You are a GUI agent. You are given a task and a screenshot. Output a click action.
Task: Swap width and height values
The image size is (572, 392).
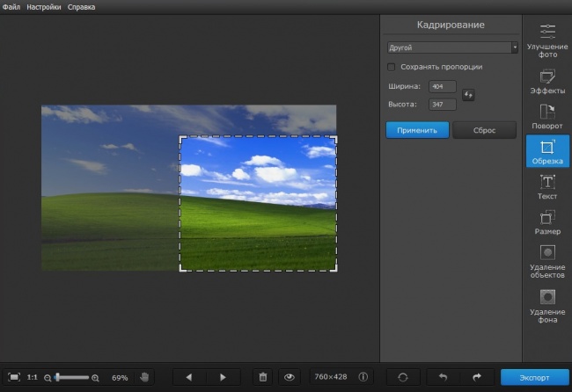pos(468,95)
